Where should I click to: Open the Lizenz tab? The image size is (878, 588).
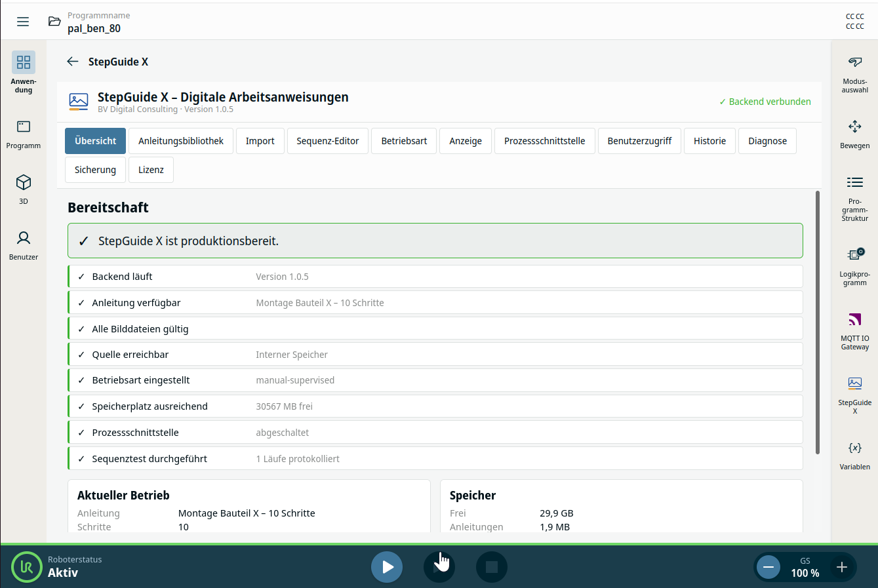tap(151, 170)
